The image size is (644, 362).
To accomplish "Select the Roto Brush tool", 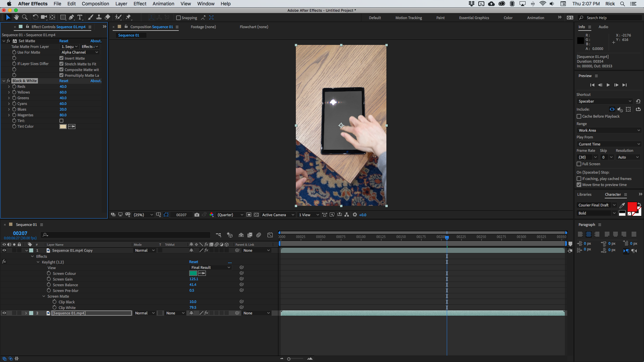I will [x=118, y=17].
